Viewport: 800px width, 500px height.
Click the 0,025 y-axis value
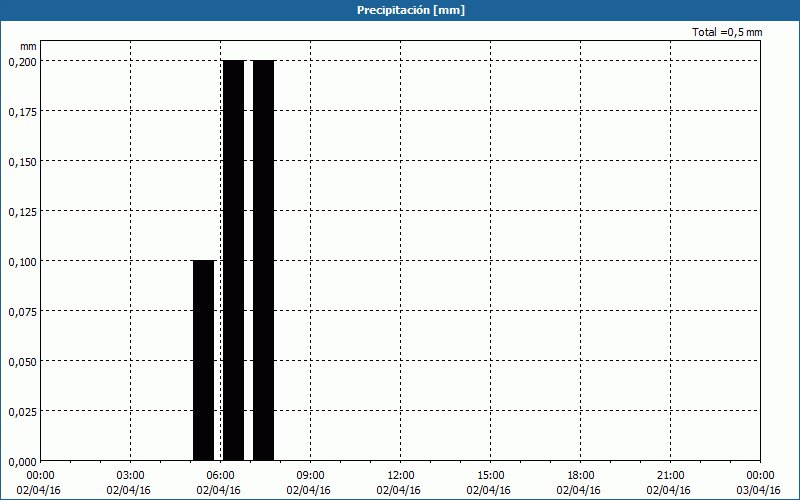click(x=22, y=412)
